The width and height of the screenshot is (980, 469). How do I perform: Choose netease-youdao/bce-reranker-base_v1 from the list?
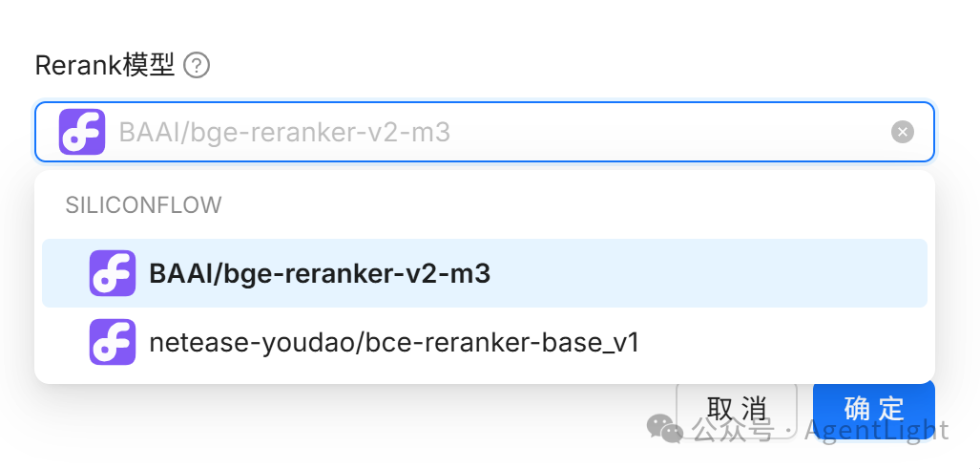pyautogui.click(x=485, y=342)
